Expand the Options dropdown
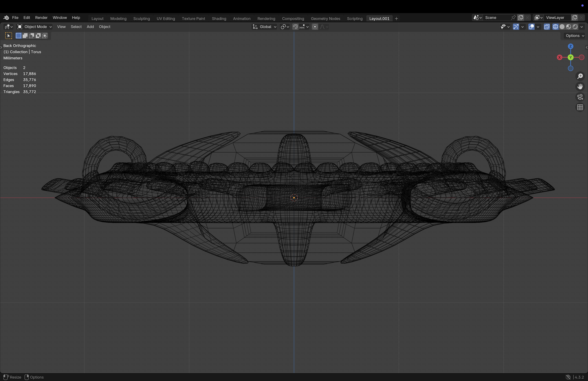Viewport: 588px width, 381px height. (574, 36)
